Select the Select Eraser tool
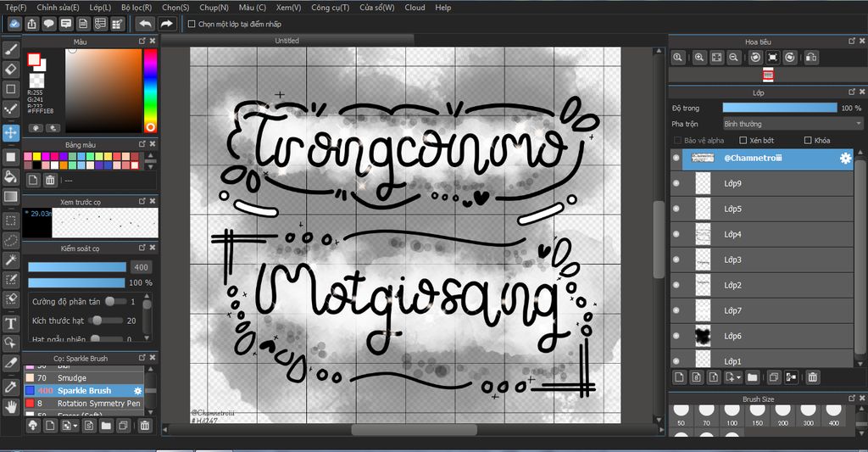This screenshot has width=868, height=452. click(x=10, y=299)
